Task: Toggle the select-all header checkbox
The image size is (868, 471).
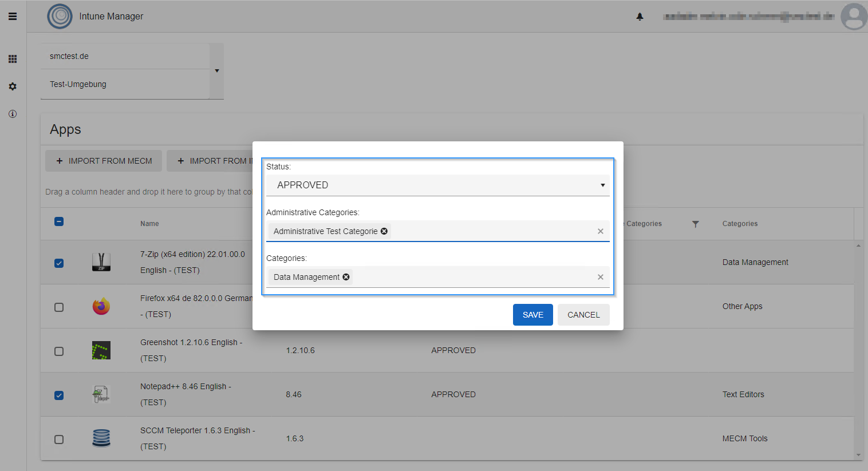Action: (59, 221)
